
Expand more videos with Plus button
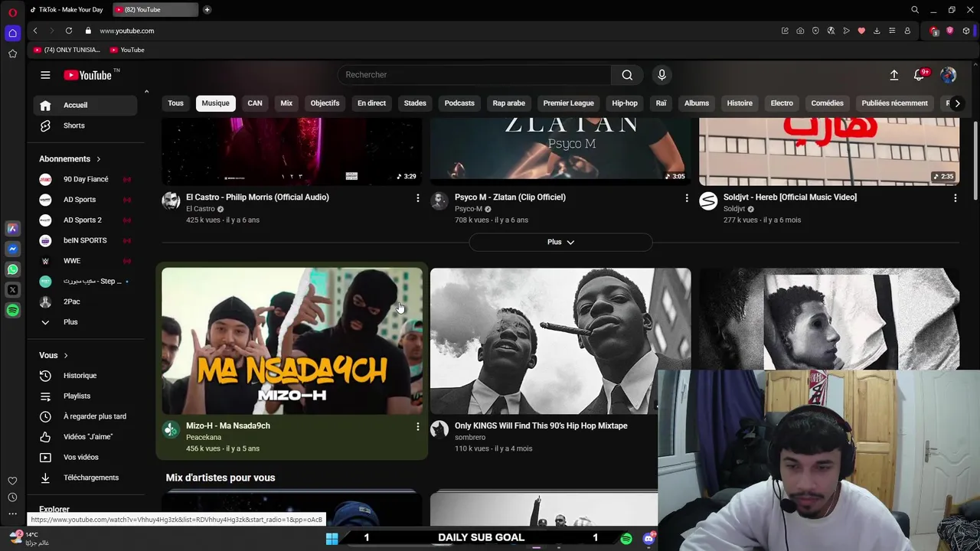tap(560, 242)
